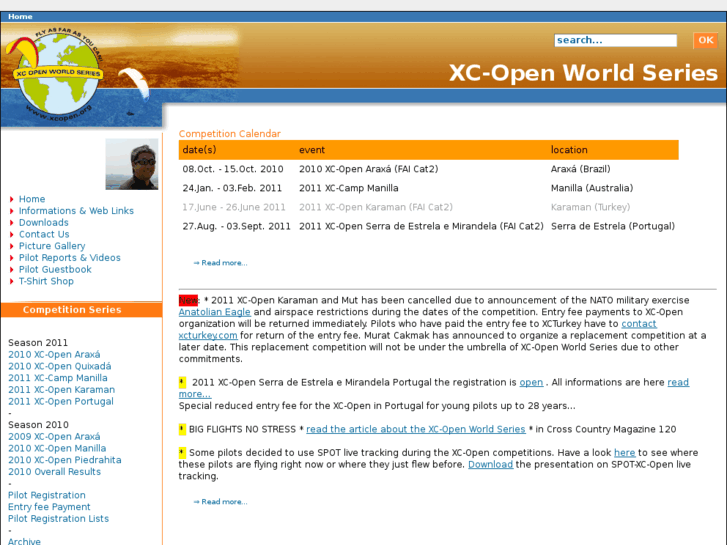Screen dimensions: 727x545
Task: Open Pilot Registration link
Action: (47, 495)
